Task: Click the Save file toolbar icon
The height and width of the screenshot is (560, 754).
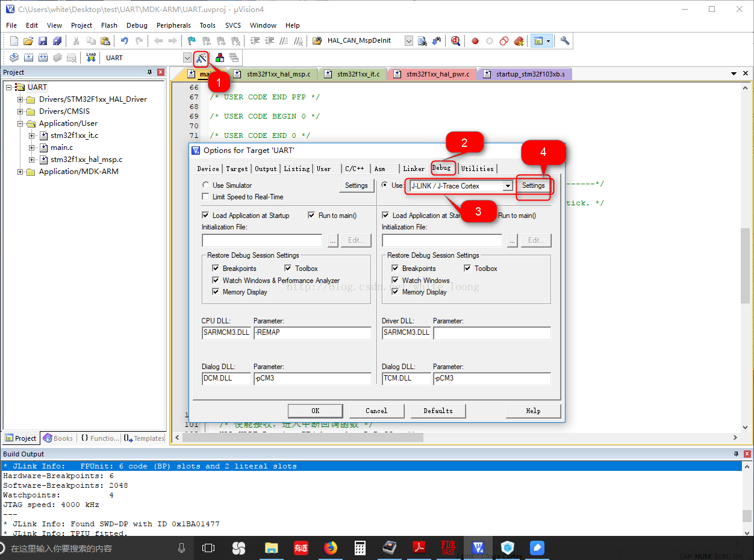Action: point(43,41)
